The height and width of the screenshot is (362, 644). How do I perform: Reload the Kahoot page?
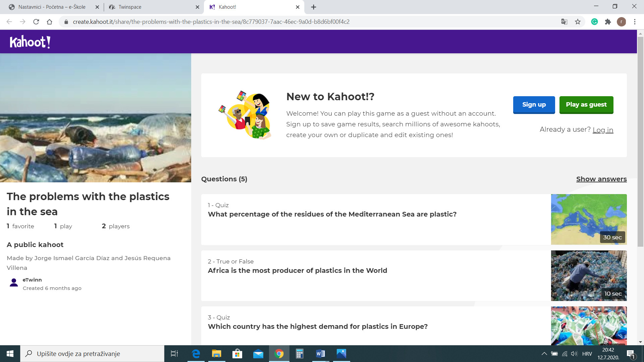[36, 22]
